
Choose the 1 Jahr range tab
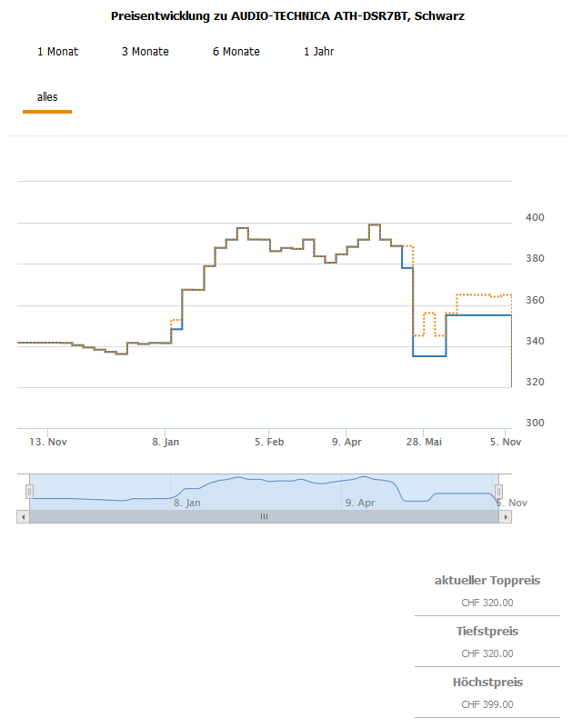tap(318, 52)
